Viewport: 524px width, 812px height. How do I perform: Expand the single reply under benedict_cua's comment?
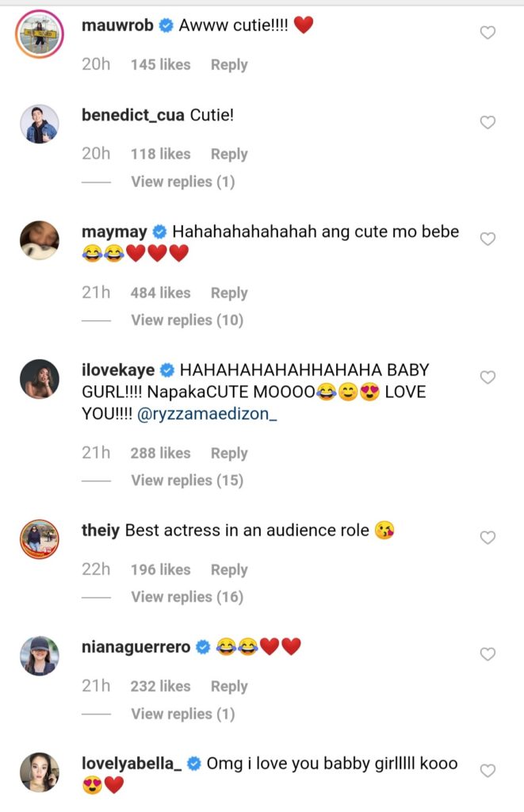tap(183, 182)
